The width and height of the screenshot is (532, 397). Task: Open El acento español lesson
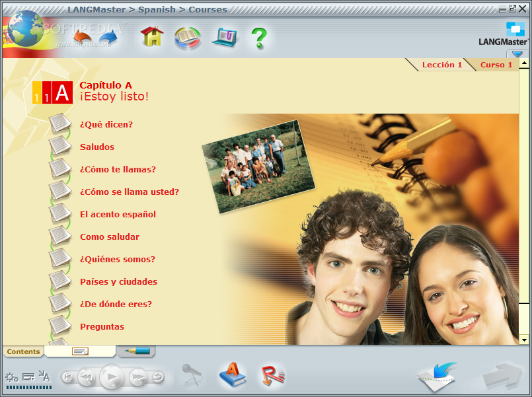pos(118,214)
